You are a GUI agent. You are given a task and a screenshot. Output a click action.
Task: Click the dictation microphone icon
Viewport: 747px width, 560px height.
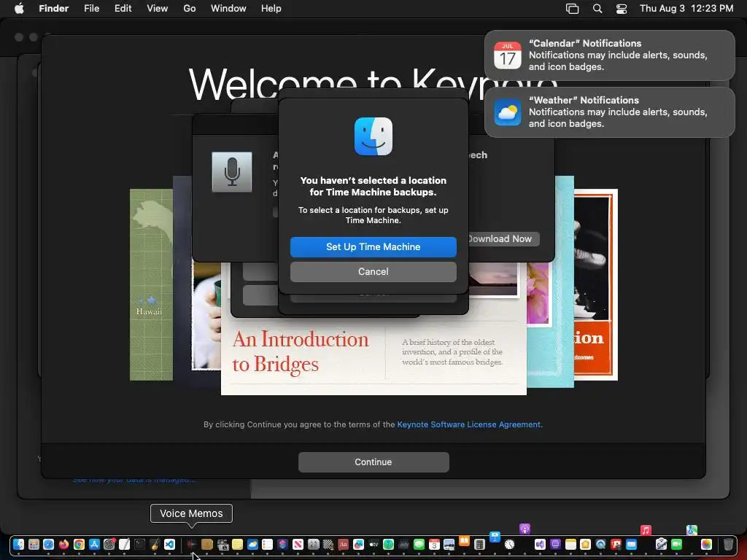coord(232,172)
